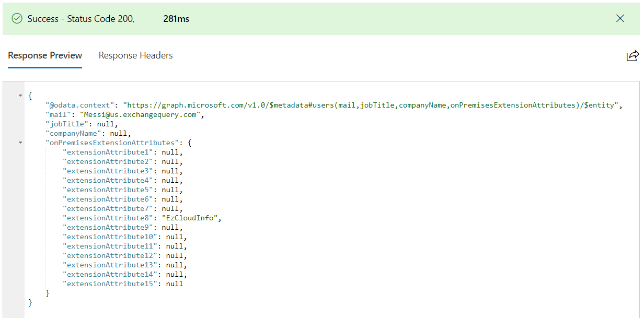Dismiss the success banner with the X
The width and height of the screenshot is (644, 318).
click(x=620, y=18)
